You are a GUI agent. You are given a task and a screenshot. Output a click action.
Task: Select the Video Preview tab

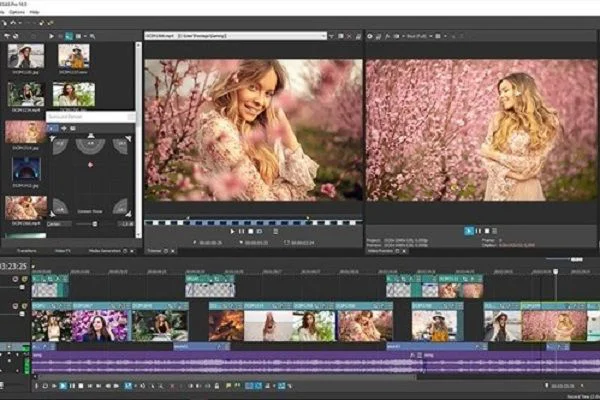[x=380, y=251]
